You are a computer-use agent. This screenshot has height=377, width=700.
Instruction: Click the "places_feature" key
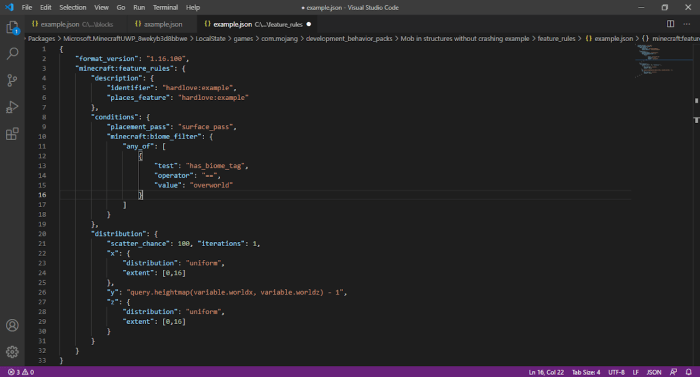(138, 97)
